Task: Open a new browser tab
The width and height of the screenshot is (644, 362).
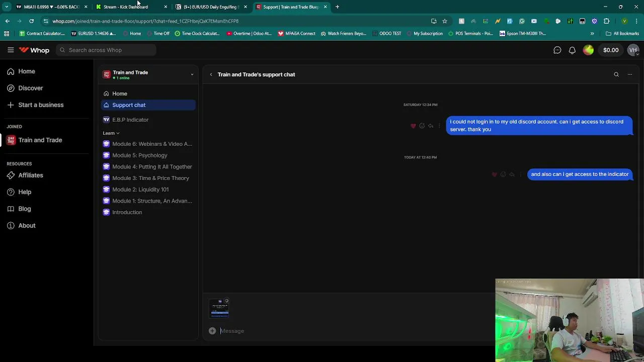Action: pyautogui.click(x=337, y=7)
